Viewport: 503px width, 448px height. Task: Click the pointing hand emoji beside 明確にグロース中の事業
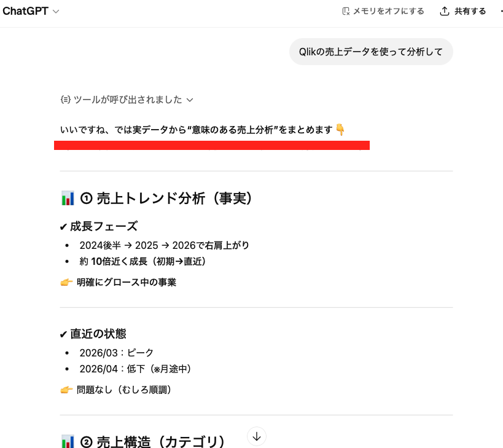click(66, 282)
